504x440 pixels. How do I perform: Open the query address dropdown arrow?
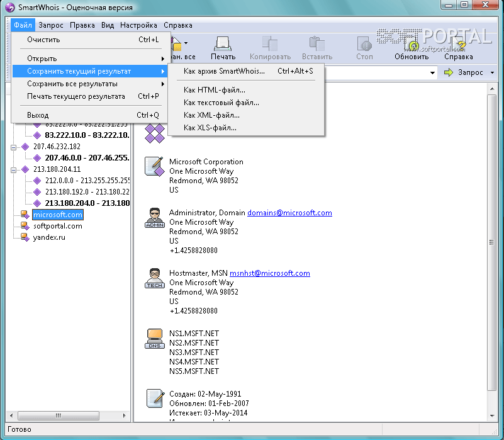(x=433, y=72)
